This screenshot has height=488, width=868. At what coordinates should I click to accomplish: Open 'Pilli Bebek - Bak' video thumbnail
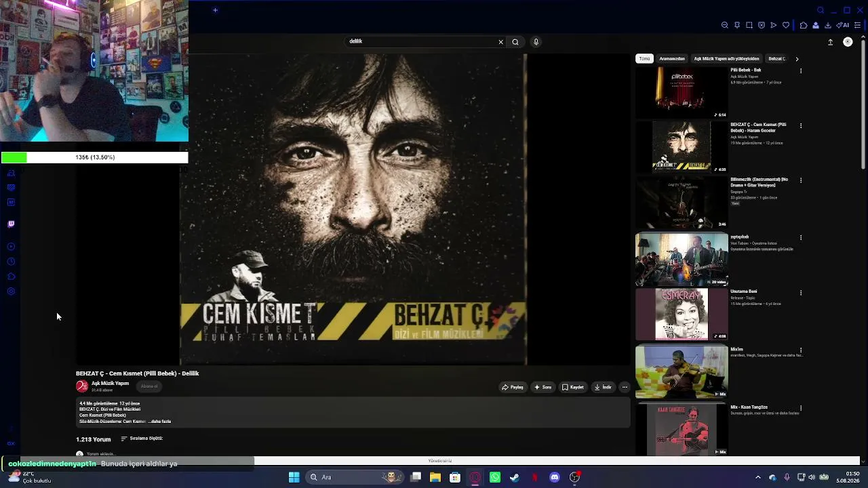682,92
